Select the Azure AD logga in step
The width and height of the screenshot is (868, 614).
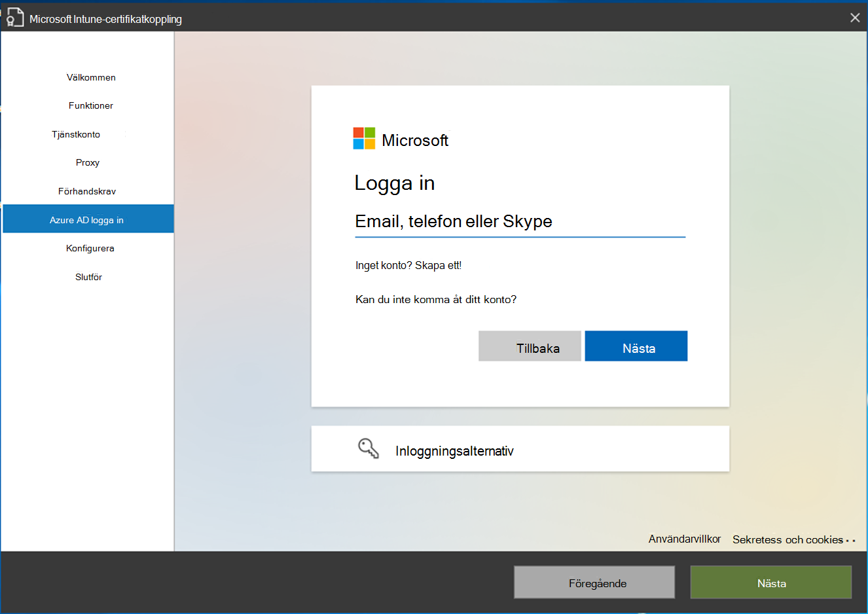(88, 219)
